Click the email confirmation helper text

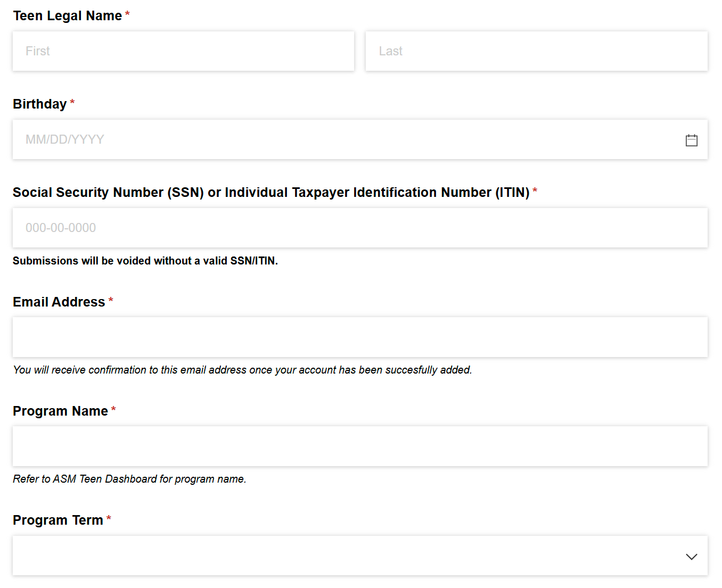pos(242,370)
